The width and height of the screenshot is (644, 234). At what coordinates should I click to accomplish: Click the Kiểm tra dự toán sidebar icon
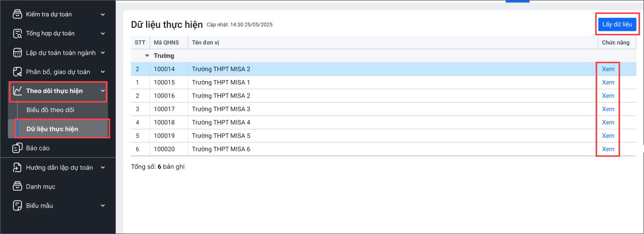point(17,14)
